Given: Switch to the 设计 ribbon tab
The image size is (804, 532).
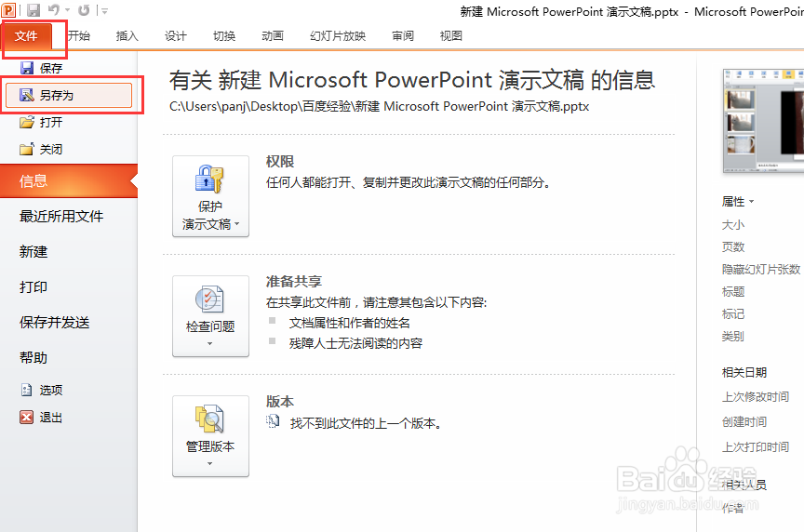Looking at the screenshot, I should point(175,36).
